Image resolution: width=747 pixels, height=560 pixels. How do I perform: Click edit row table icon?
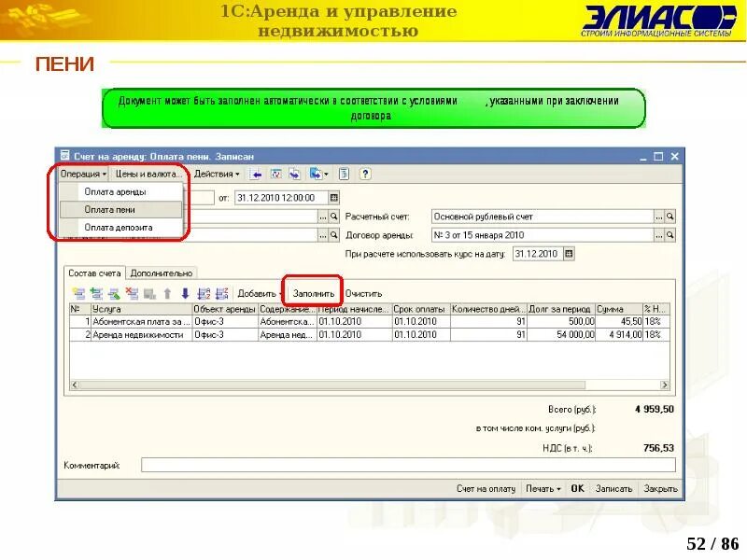click(x=114, y=294)
